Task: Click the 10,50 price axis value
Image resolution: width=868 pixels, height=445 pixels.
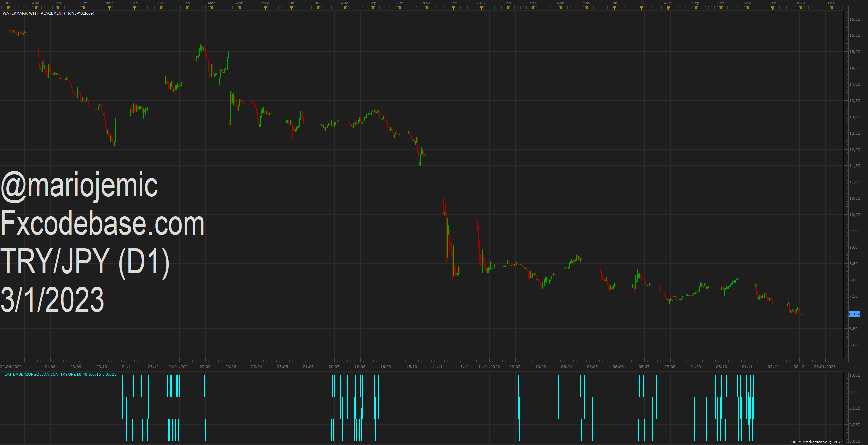Action: click(855, 198)
